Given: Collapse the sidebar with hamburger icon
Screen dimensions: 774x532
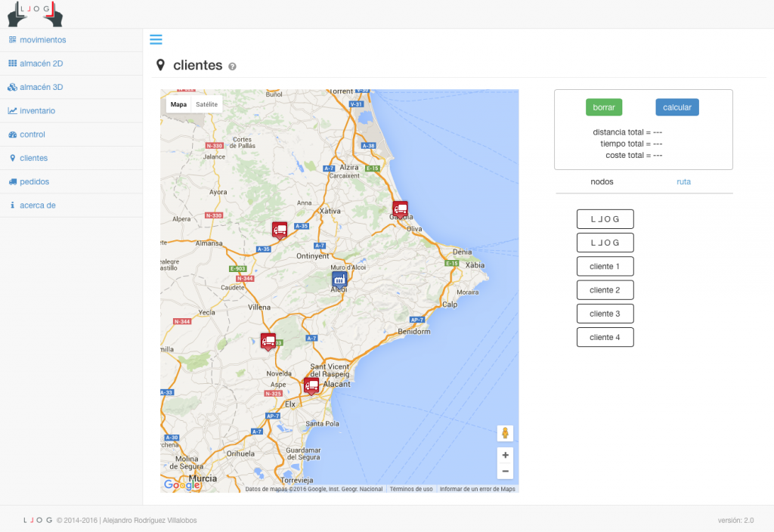Looking at the screenshot, I should point(156,39).
